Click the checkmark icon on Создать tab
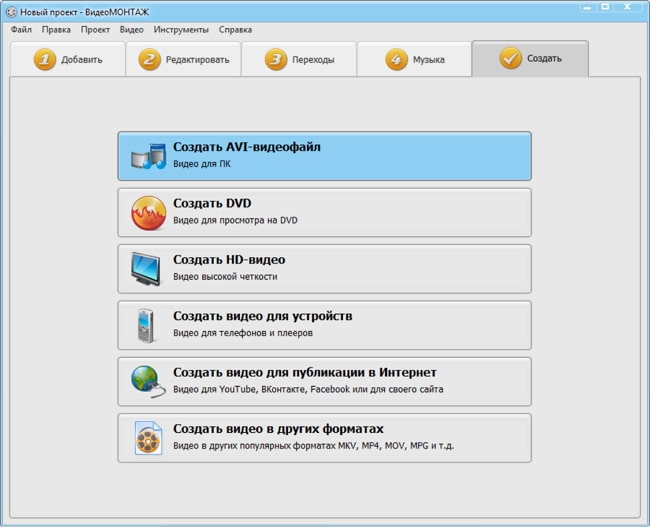 pos(510,59)
